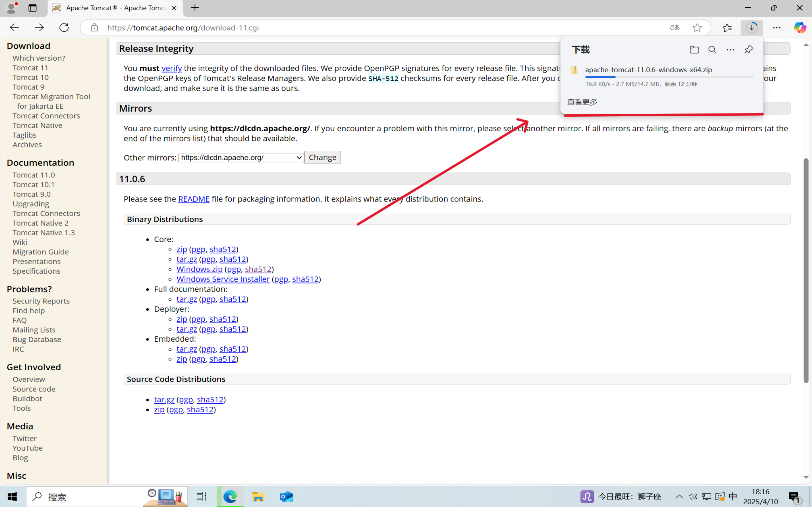The height and width of the screenshot is (507, 812).
Task: Open Copilot in Edge
Action: 800,28
